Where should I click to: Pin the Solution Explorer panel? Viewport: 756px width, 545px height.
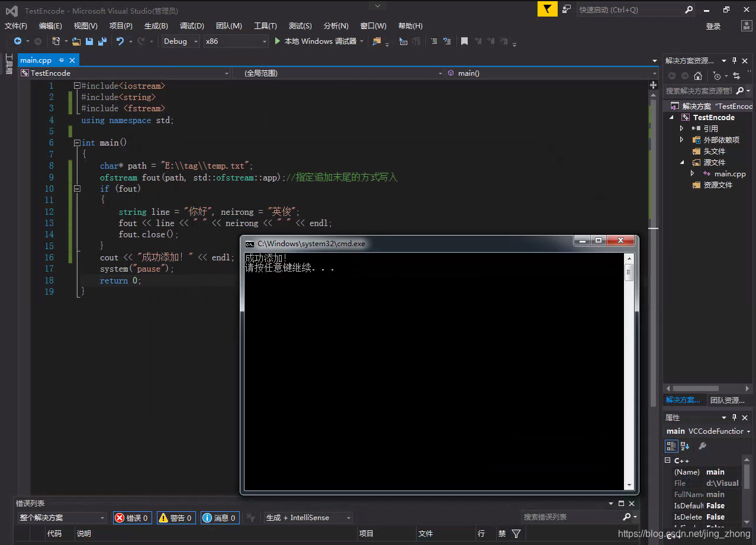(735, 60)
